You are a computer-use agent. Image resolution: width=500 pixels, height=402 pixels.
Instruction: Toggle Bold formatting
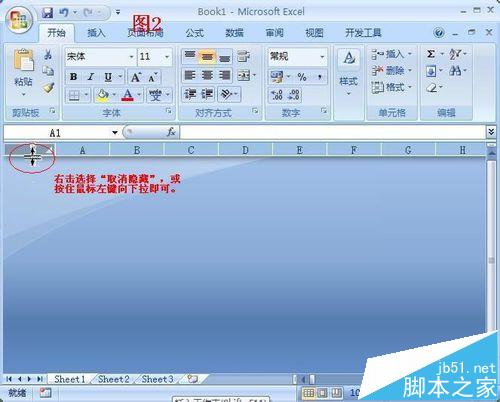(x=74, y=77)
